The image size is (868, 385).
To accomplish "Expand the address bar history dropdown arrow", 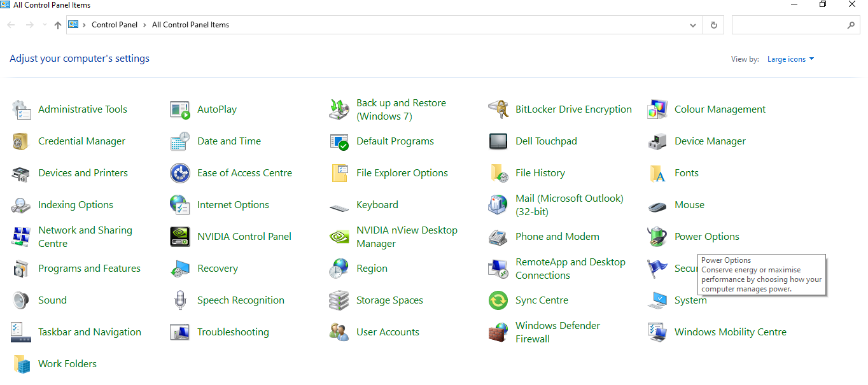I will click(x=693, y=25).
